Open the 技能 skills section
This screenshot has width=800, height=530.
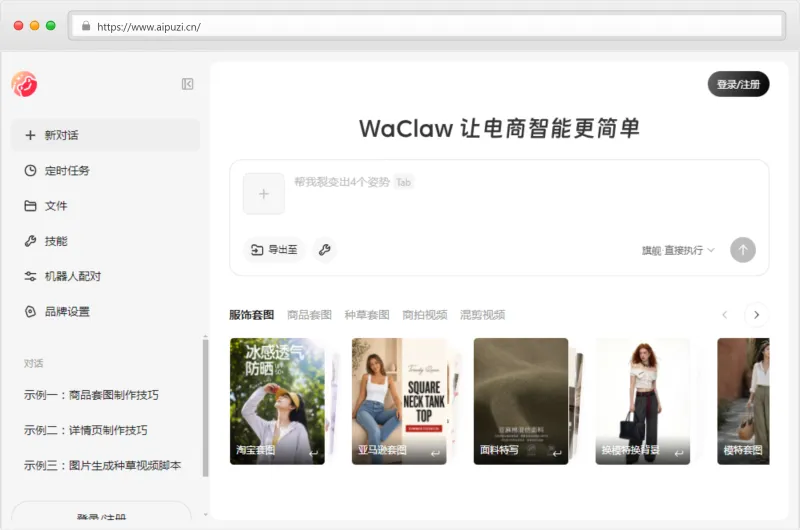105,241
